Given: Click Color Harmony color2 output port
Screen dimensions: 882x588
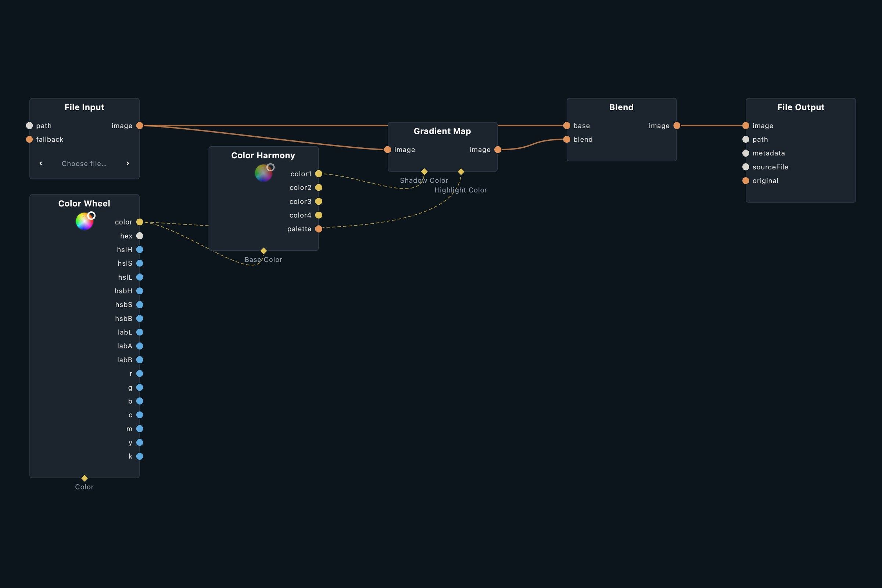Looking at the screenshot, I should [318, 187].
